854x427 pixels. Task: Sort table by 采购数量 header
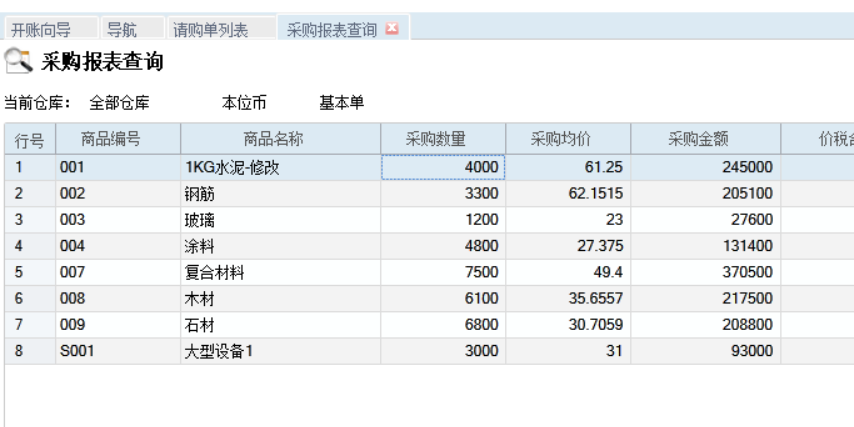tap(443, 139)
